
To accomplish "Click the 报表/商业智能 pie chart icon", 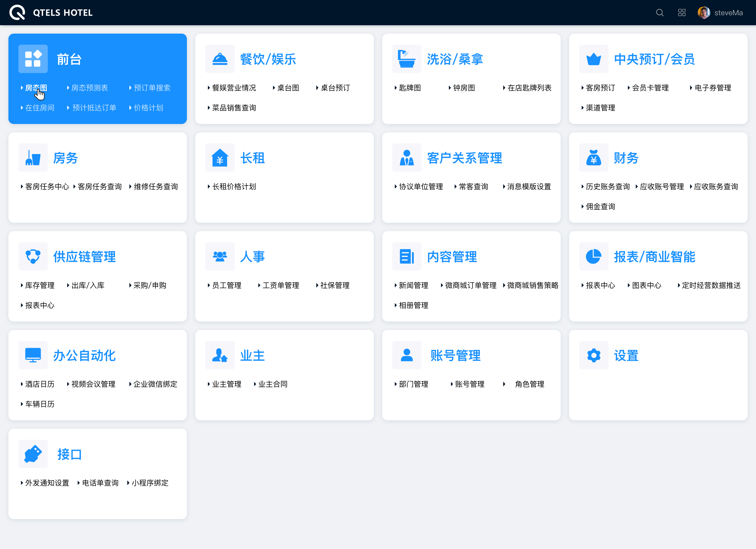I will 594,256.
